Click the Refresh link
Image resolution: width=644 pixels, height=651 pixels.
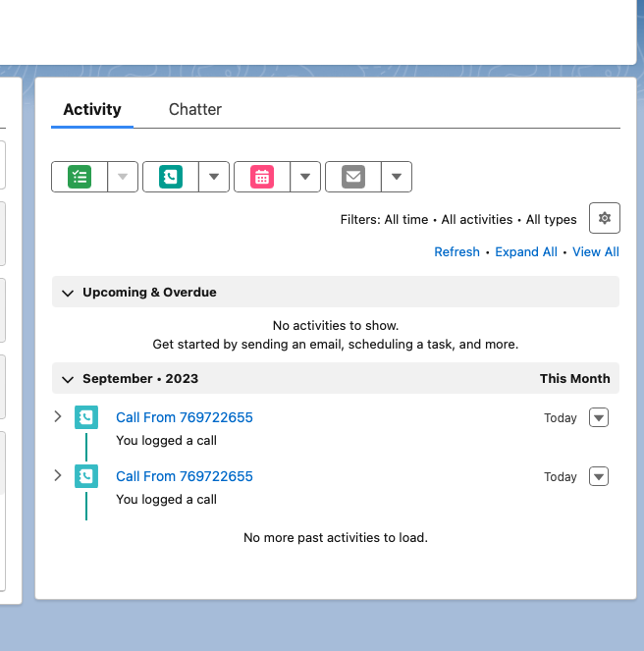(456, 252)
